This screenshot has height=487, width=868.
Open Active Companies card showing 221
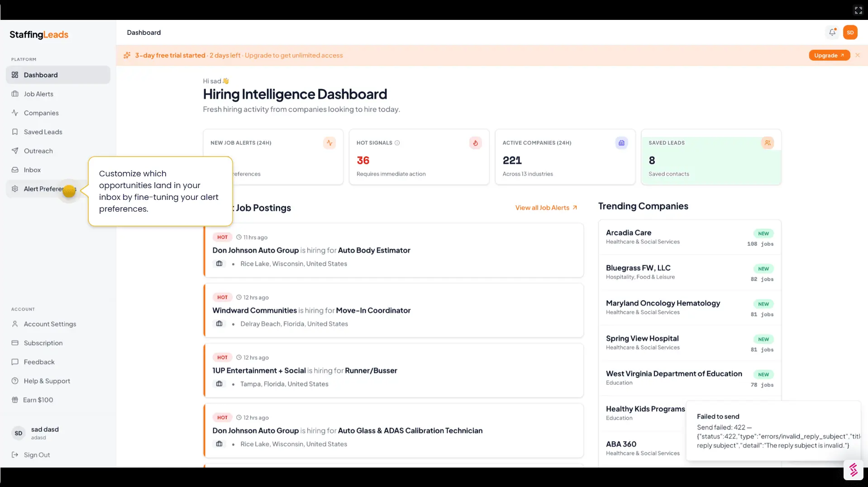tap(565, 157)
